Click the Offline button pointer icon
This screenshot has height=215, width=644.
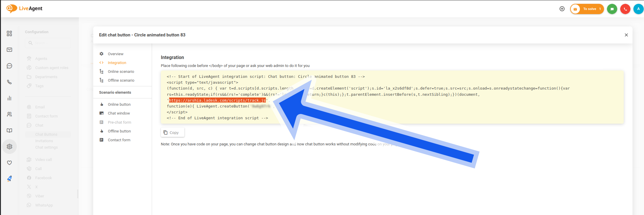pos(101,131)
